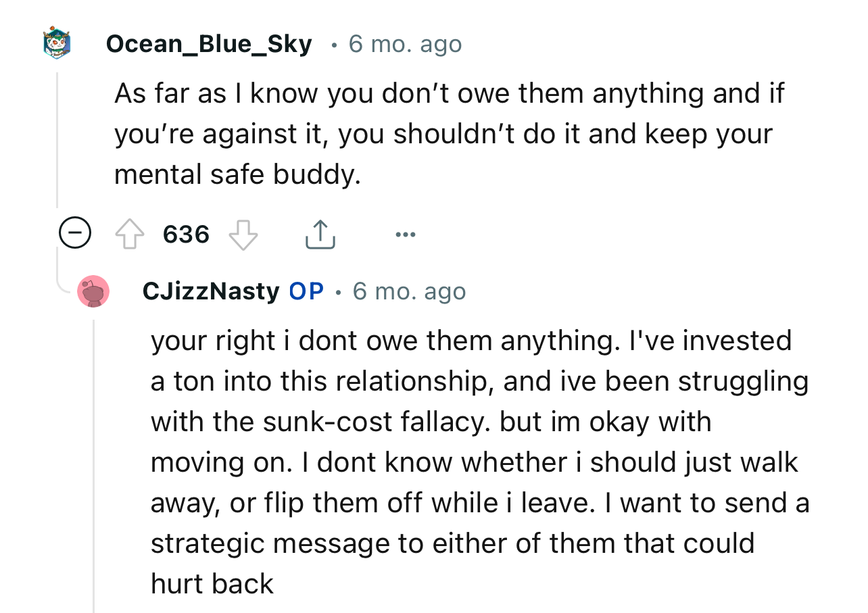Click the reply's 6 mo. ago timestamp
Image resolution: width=868 pixels, height=613 pixels.
[408, 291]
